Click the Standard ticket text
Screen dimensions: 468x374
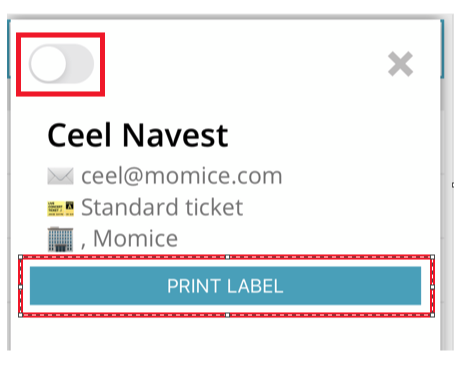click(x=162, y=207)
